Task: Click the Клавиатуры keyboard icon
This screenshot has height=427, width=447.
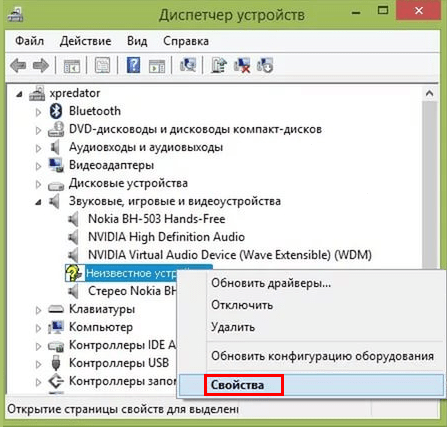Action: pyautogui.click(x=56, y=309)
